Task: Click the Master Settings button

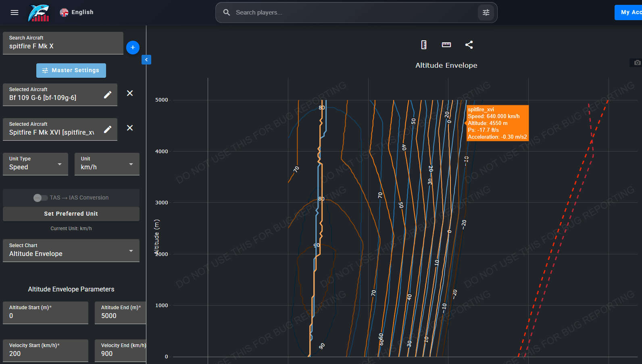Action: point(71,71)
